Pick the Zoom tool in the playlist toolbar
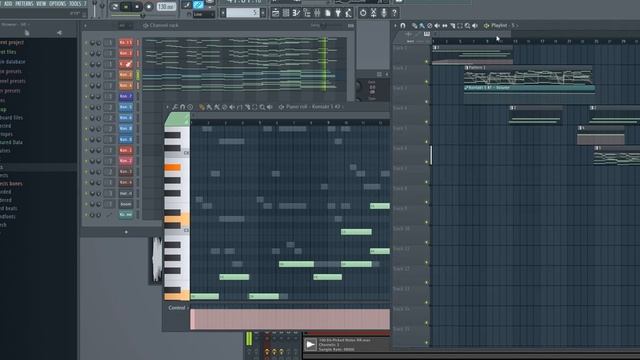The height and width of the screenshot is (360, 640). point(467,25)
